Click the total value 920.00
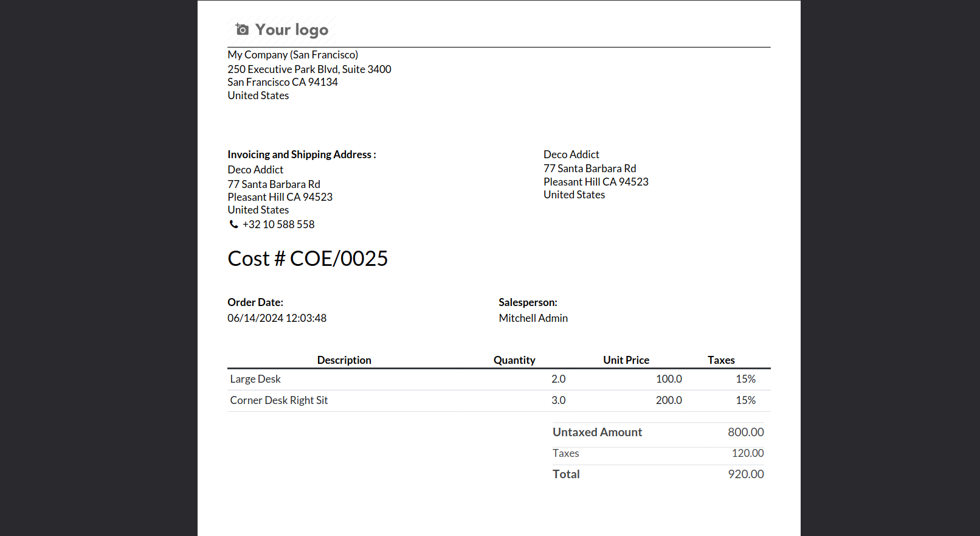 coord(746,475)
